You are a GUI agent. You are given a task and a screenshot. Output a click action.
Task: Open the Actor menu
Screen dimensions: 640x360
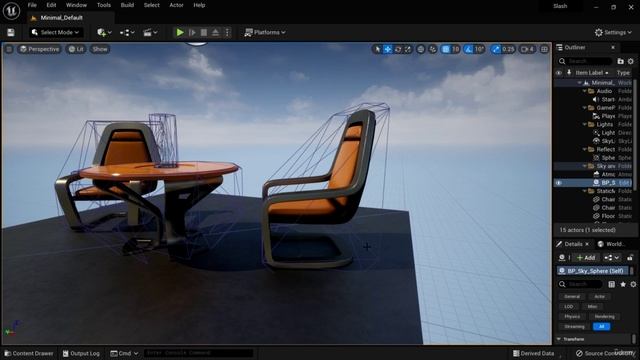(x=176, y=5)
